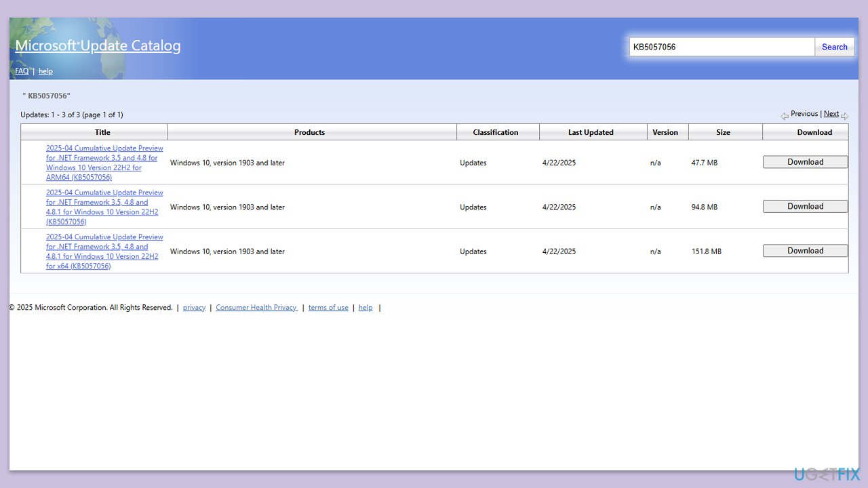Image resolution: width=868 pixels, height=488 pixels.
Task: Download the ARM64 update (47.7 MB)
Action: [805, 162]
